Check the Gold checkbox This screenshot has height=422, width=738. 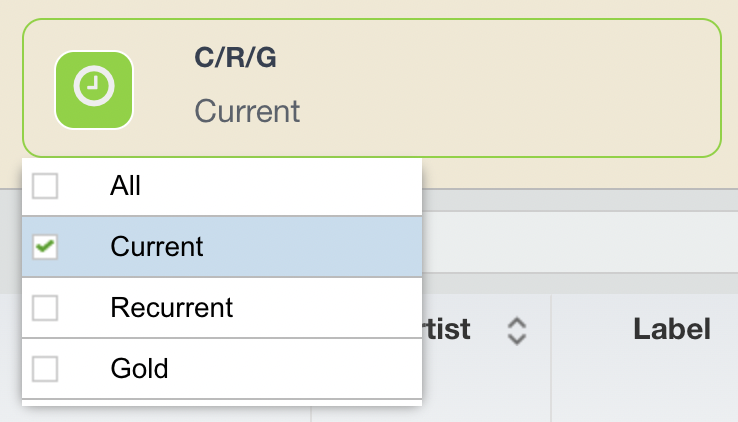point(45,368)
